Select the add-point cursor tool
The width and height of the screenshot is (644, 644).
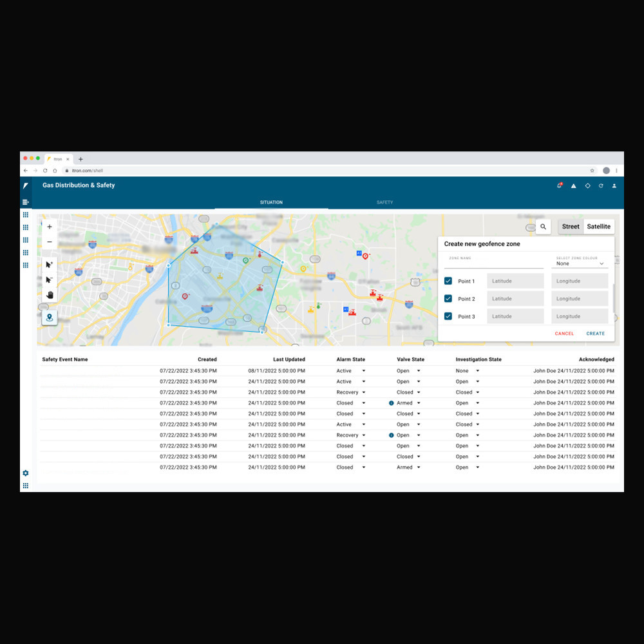pyautogui.click(x=50, y=265)
